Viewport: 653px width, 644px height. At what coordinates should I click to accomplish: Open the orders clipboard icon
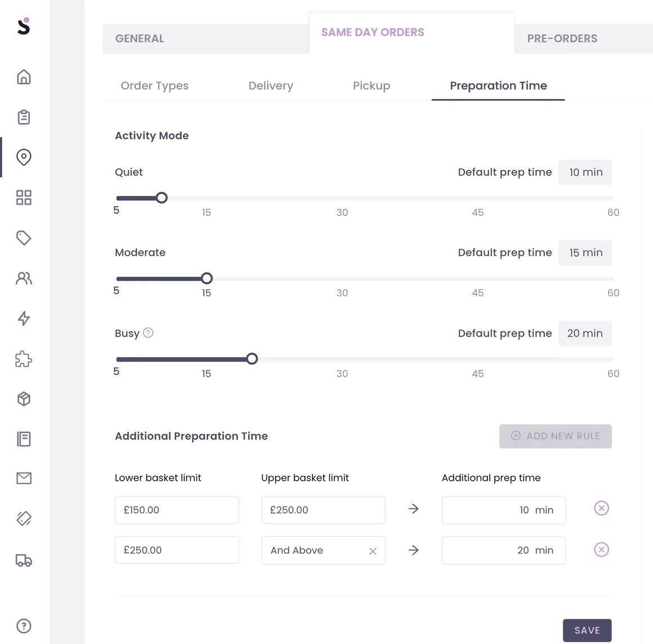tap(24, 117)
